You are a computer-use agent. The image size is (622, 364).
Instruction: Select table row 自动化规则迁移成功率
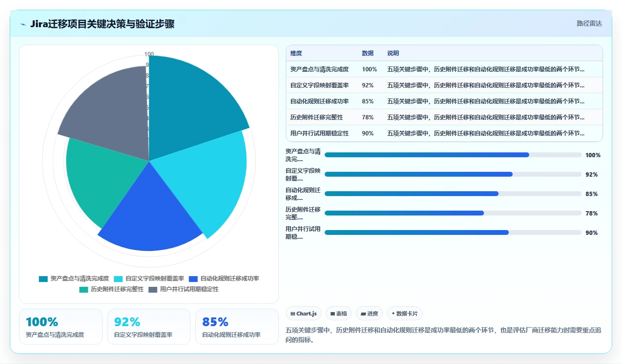[x=444, y=101]
